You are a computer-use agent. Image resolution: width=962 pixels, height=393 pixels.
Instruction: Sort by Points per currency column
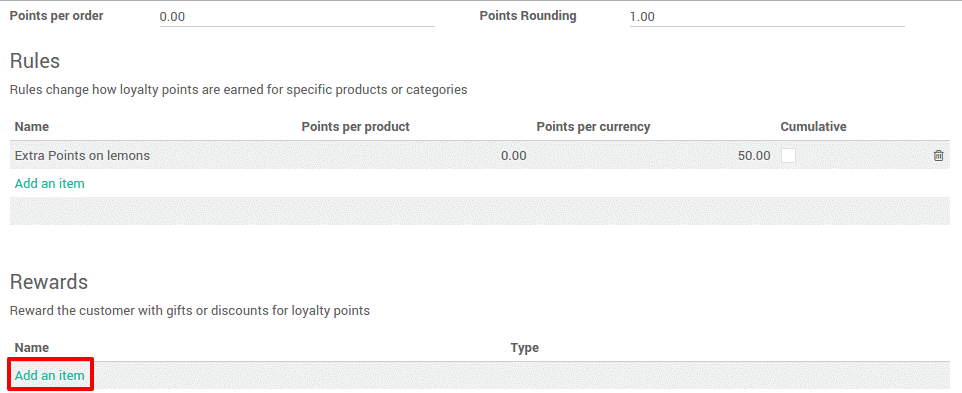pos(593,127)
